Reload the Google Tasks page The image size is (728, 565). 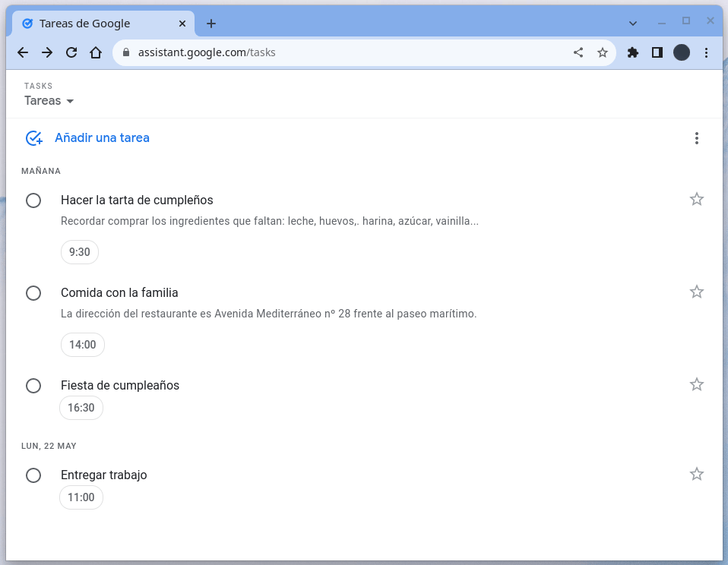pos(71,52)
